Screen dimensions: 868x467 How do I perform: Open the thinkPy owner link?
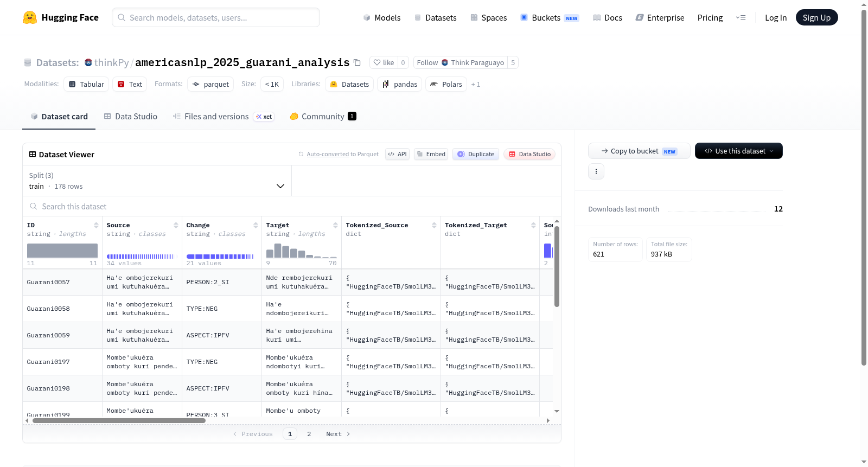[112, 62]
